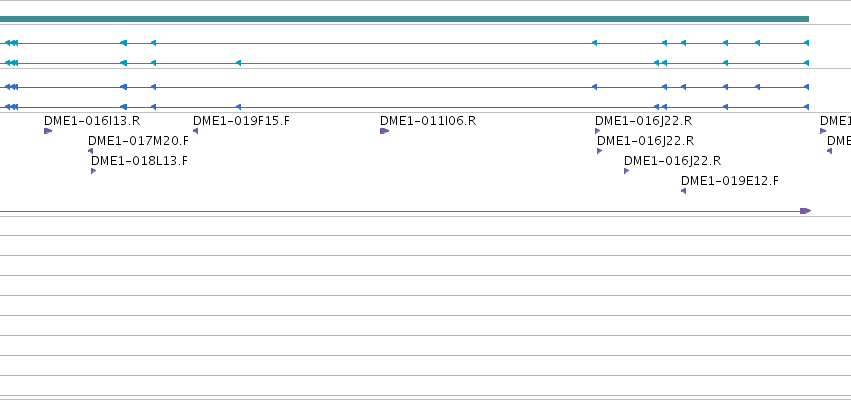Select the DME1-019F15.F feature label
The height and width of the screenshot is (400, 851).
[241, 120]
